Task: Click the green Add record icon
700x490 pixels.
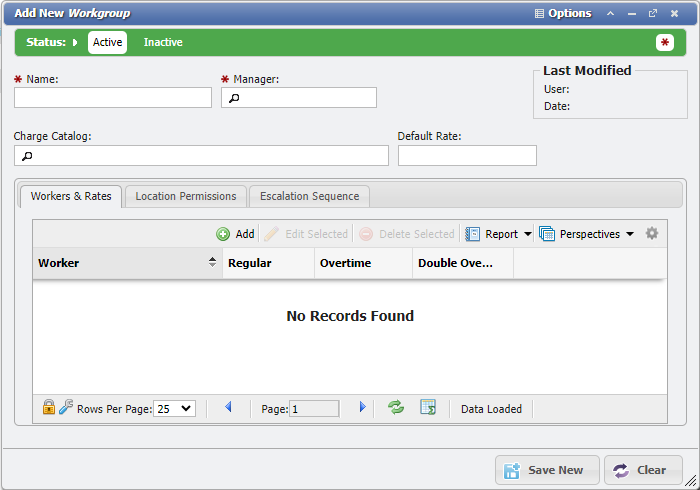Action: [223, 234]
